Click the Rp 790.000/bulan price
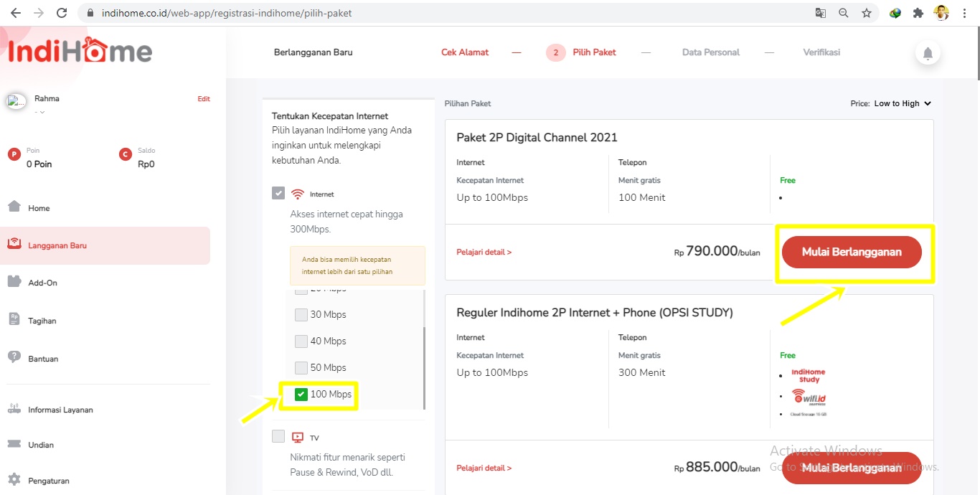This screenshot has width=980, height=495. (x=717, y=251)
